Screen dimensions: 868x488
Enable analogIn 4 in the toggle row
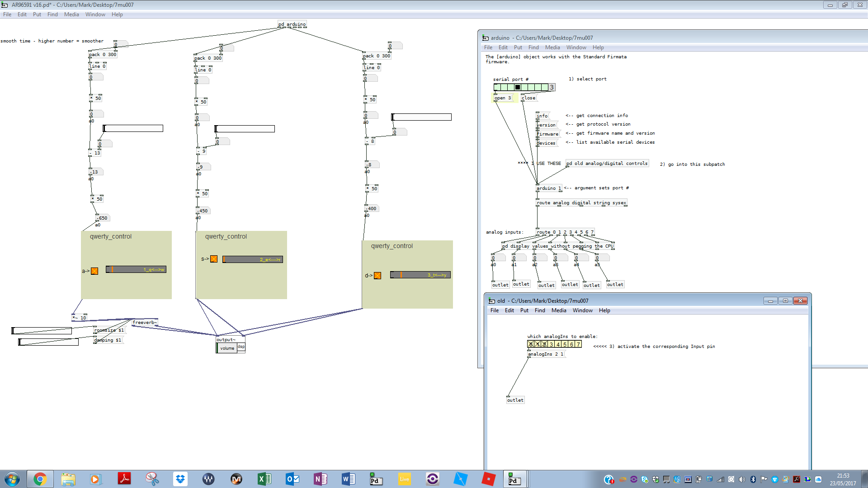558,344
